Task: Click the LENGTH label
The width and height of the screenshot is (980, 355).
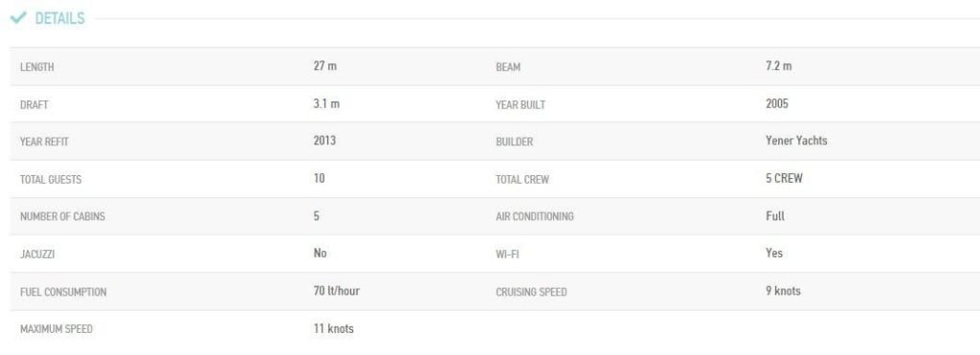Action: pos(37,68)
